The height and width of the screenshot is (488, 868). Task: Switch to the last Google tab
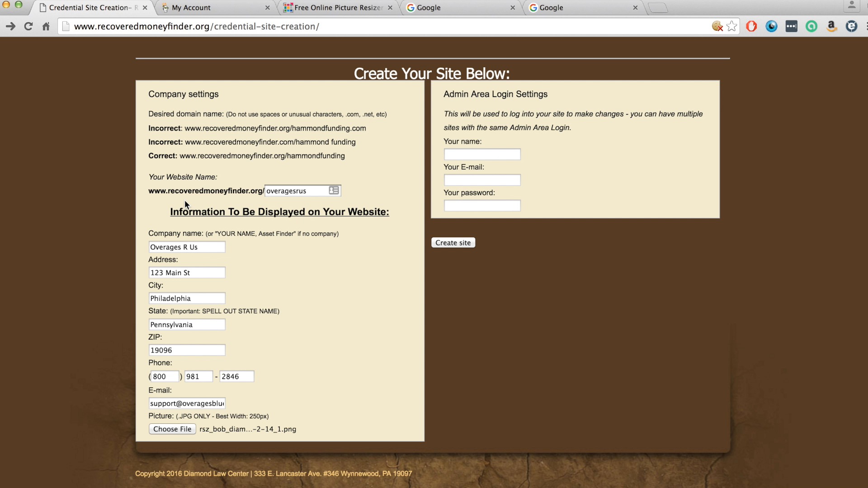tap(583, 8)
